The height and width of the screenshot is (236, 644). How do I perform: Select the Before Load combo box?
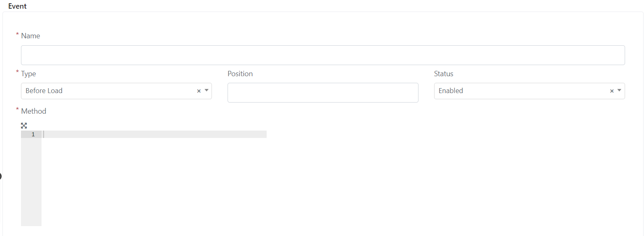coord(116,91)
